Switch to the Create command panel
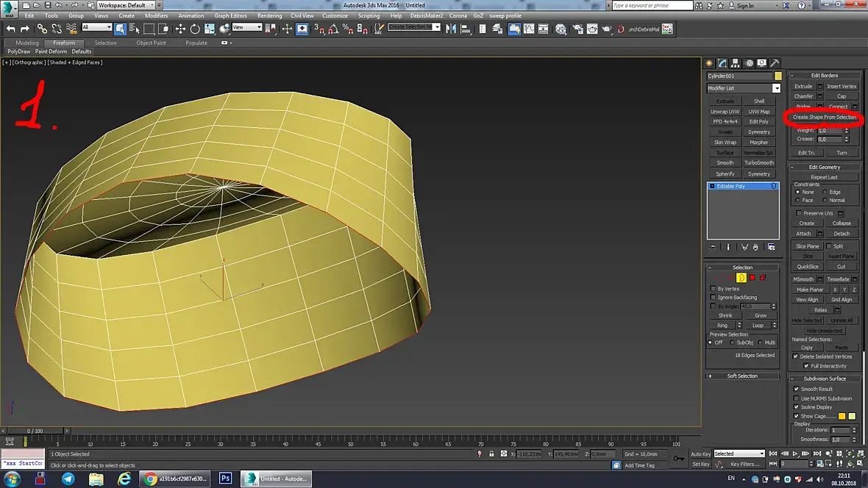The width and height of the screenshot is (868, 488). [709, 63]
